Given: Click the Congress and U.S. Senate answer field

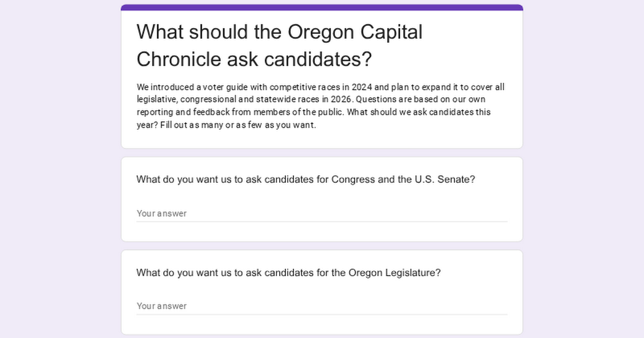Looking at the screenshot, I should pos(321,213).
